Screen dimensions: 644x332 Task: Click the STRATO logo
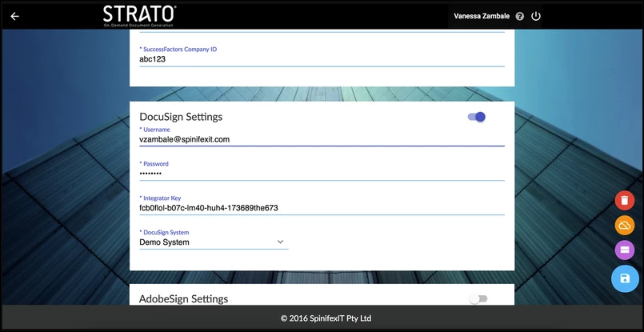[140, 15]
